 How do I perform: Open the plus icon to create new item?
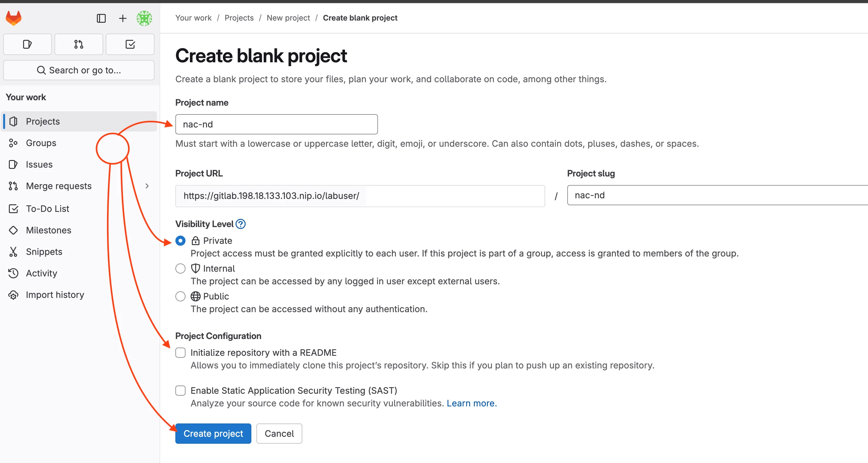pyautogui.click(x=123, y=19)
